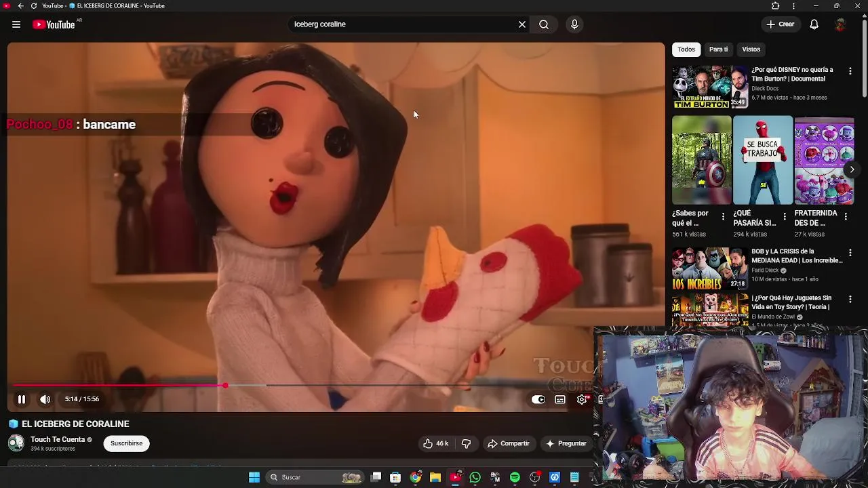The height and width of the screenshot is (488, 868).
Task: Click the EL ICEBERG DE CORALINE title
Action: click(x=75, y=424)
